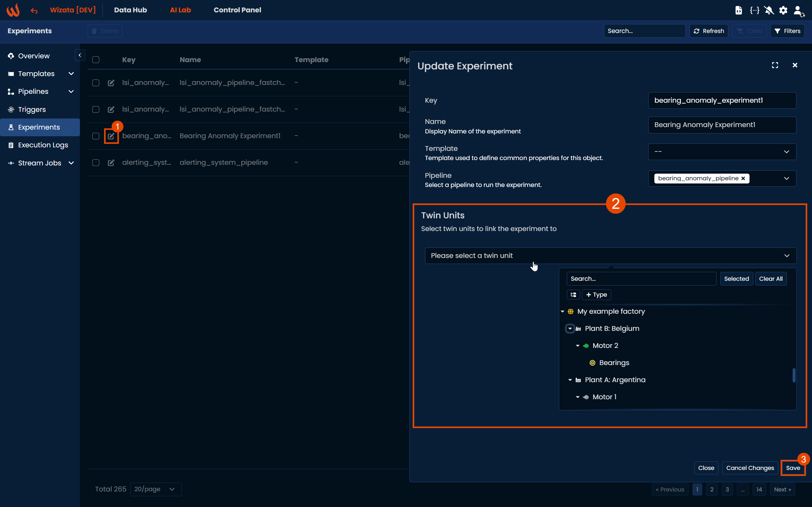
Task: Click the Clear All button
Action: pyautogui.click(x=770, y=279)
